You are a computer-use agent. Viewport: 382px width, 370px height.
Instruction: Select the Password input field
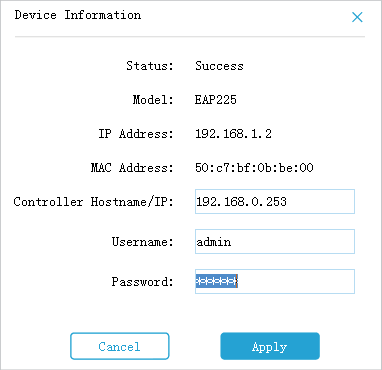click(275, 281)
